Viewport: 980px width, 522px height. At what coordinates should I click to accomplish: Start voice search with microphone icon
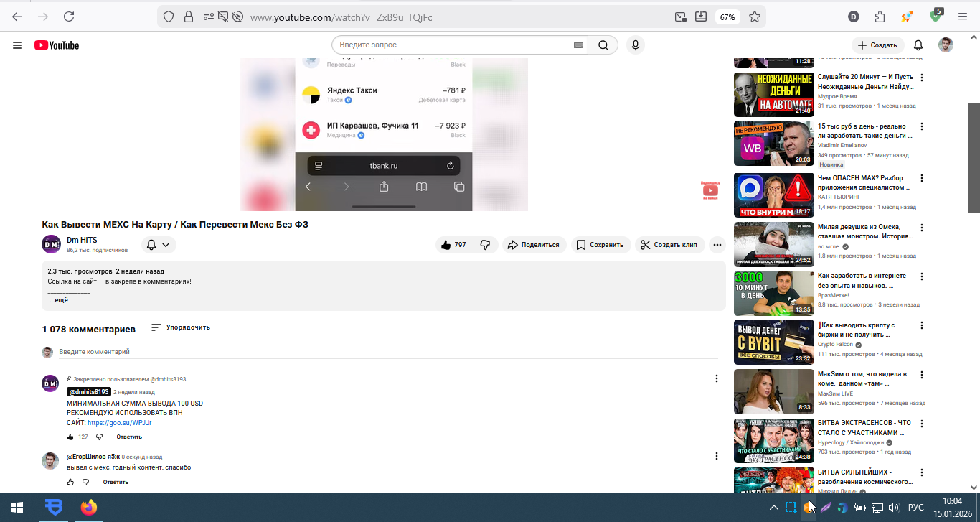coord(635,45)
